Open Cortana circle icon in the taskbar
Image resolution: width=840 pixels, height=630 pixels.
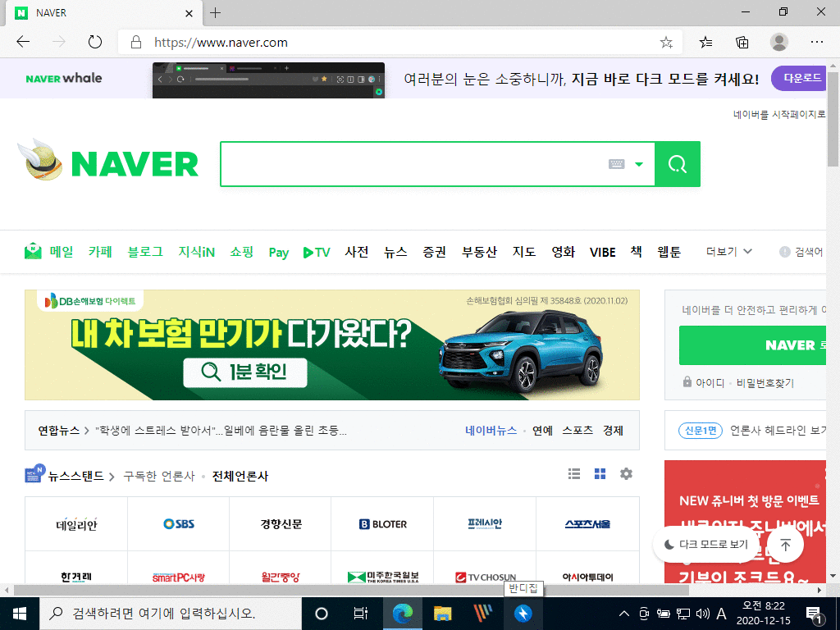coord(322,614)
